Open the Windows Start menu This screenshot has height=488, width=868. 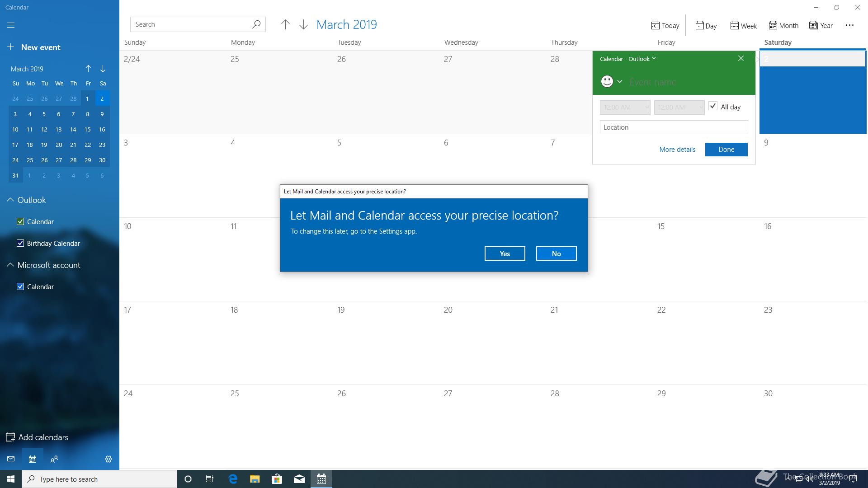pos(11,479)
